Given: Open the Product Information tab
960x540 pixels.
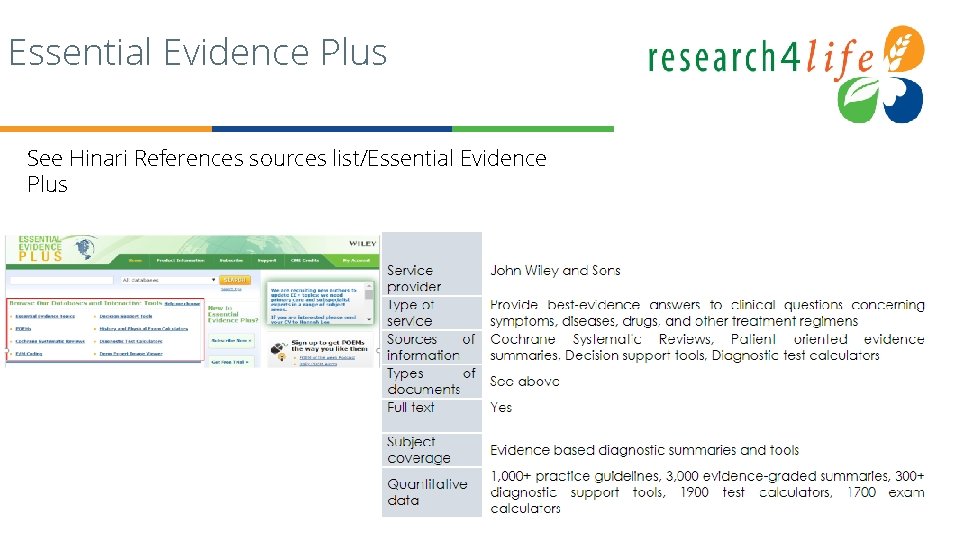Looking at the screenshot, I should point(180,260).
